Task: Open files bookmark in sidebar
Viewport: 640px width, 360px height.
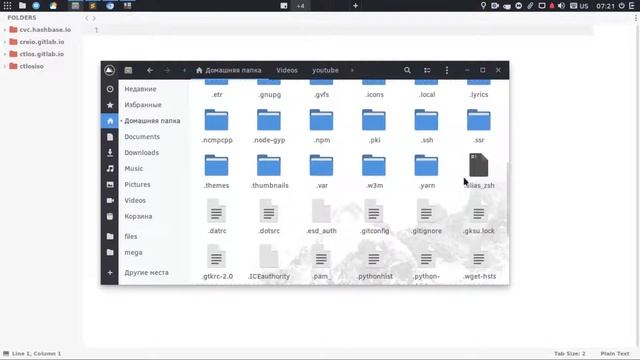Action: tap(131, 236)
